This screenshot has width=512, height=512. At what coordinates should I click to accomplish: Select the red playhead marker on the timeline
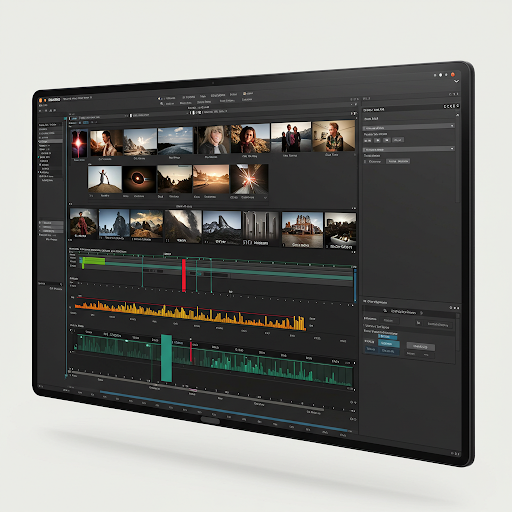click(184, 275)
